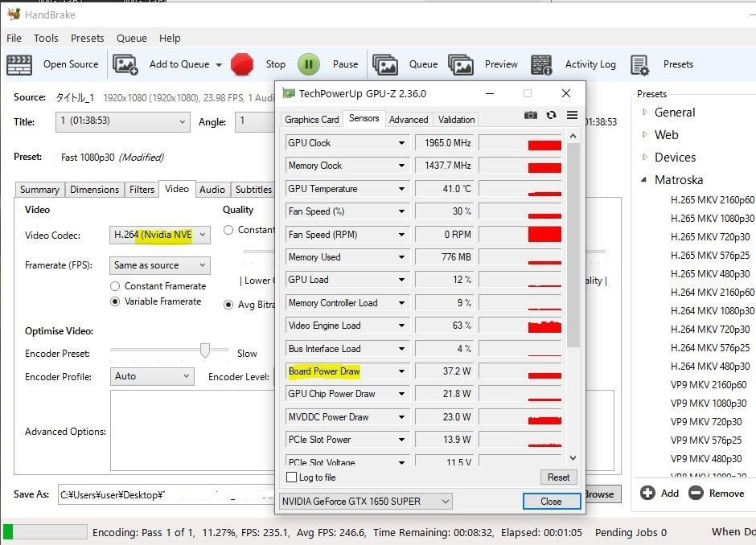Click the Open Source clapperboard icon
756x545 pixels.
19,64
